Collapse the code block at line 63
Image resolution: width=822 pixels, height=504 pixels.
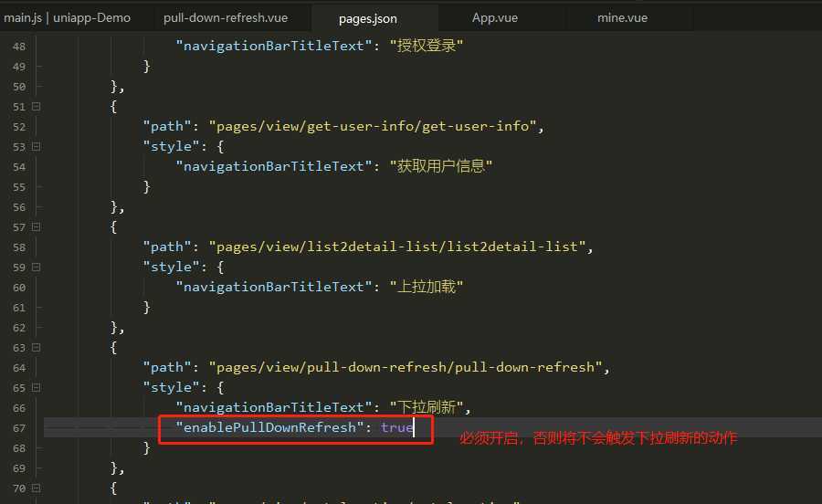[37, 347]
